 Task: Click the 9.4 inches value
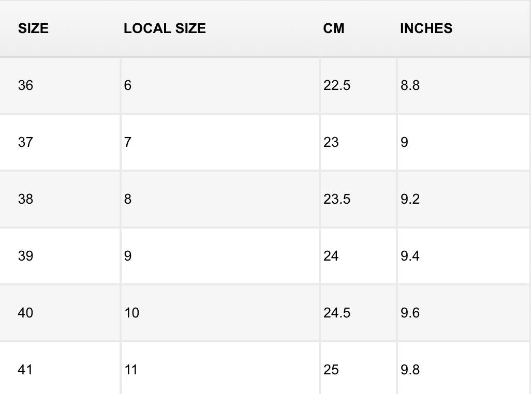410,256
